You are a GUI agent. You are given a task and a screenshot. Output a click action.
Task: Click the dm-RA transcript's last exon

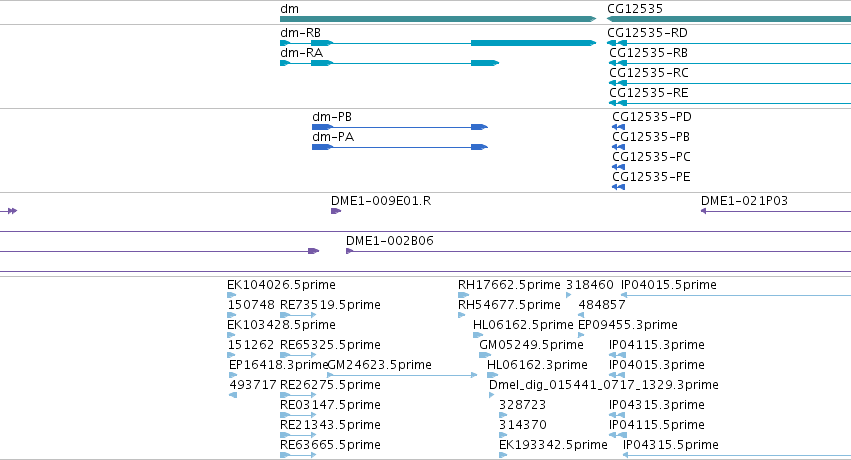pos(485,63)
